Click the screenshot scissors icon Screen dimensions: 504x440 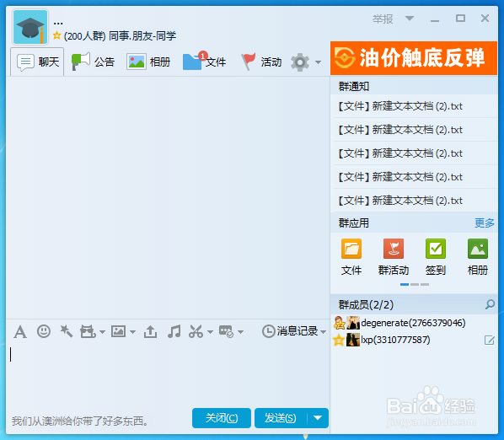(x=196, y=331)
